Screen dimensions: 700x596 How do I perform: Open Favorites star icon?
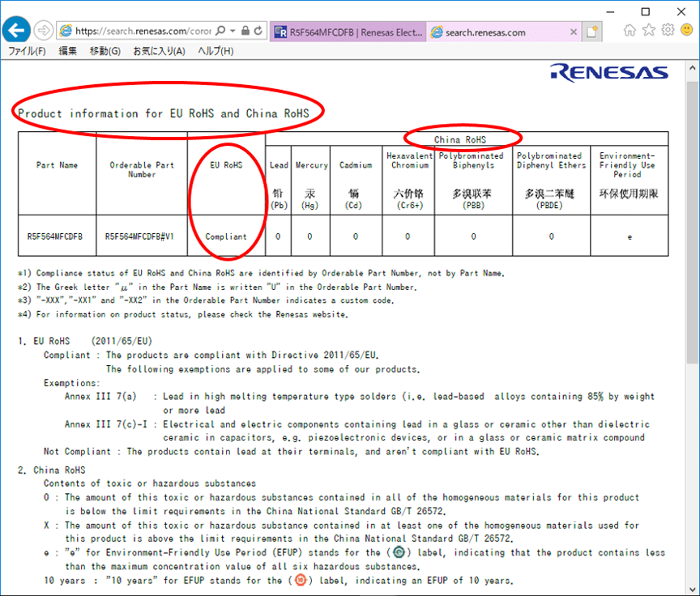coord(649,31)
